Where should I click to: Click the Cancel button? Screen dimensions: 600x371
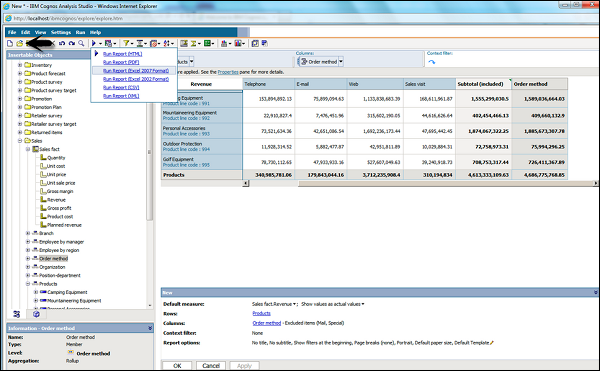tap(211, 366)
